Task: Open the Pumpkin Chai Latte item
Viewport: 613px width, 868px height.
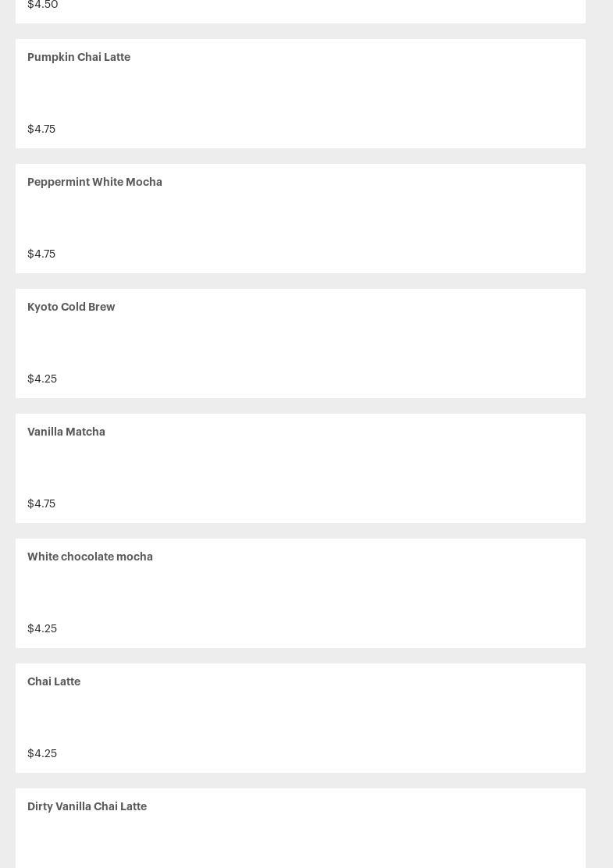Action: [x=79, y=57]
